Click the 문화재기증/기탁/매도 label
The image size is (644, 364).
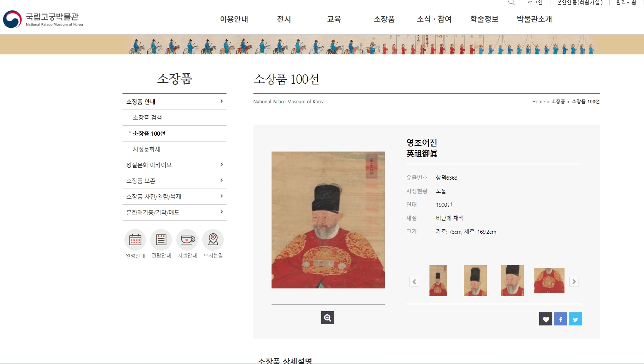coord(153,212)
